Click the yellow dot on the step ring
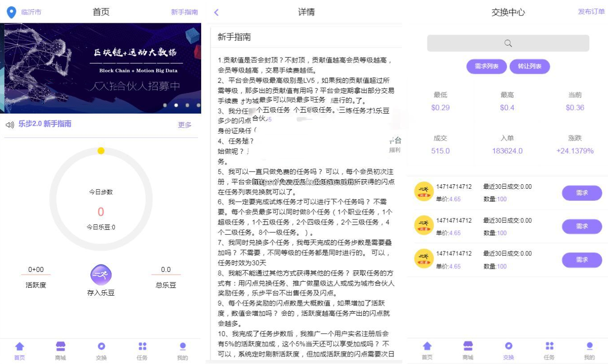The image size is (608, 364). (101, 151)
